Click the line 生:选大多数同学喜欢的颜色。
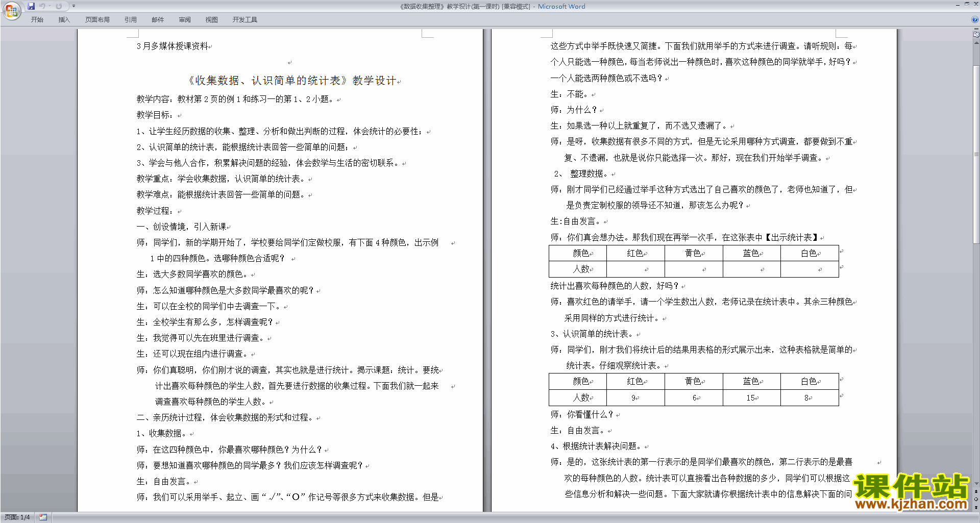This screenshot has width=980, height=523. point(192,274)
